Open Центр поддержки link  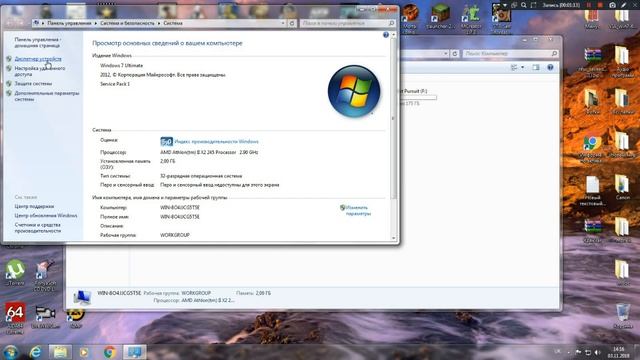(x=34, y=207)
